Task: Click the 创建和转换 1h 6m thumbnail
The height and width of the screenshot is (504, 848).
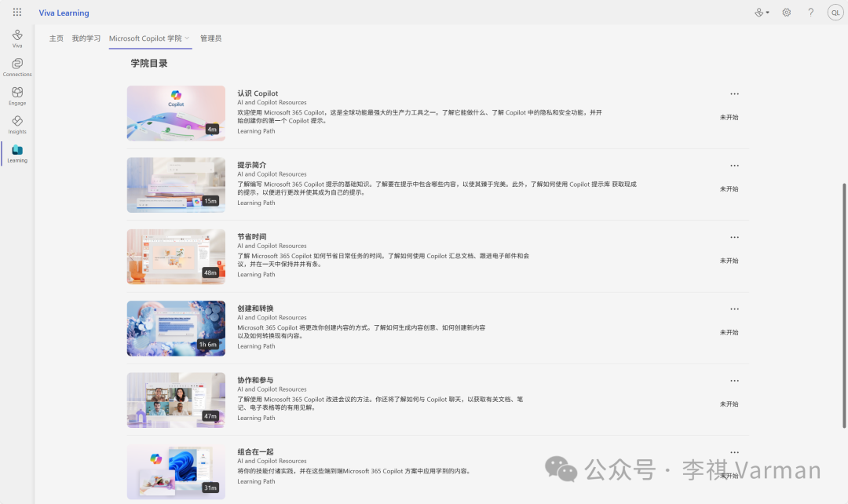Action: point(177,328)
